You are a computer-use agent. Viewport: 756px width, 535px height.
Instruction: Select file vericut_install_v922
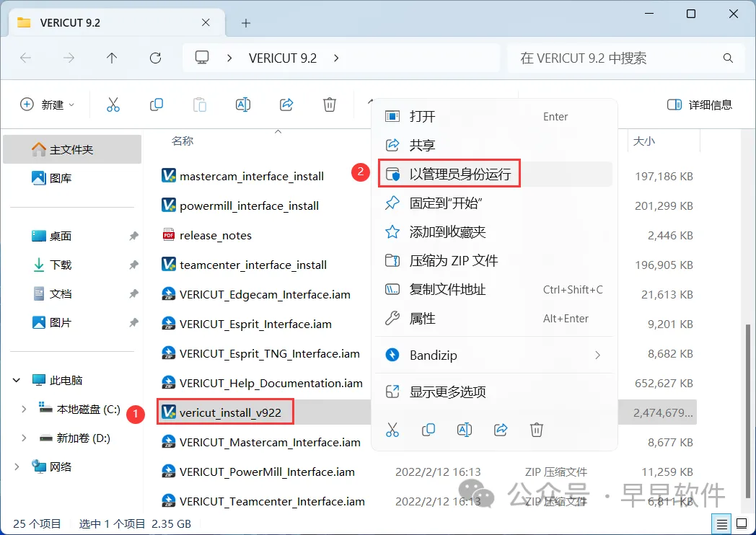point(230,412)
